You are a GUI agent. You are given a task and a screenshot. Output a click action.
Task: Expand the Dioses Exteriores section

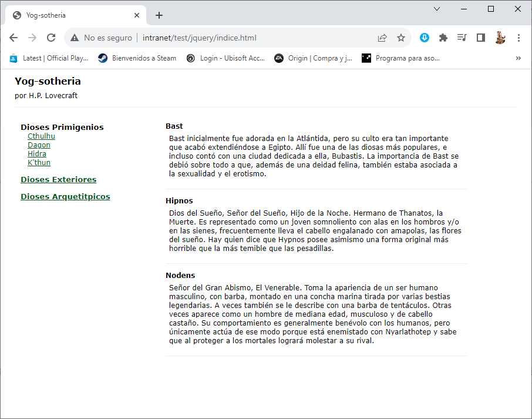pyautogui.click(x=58, y=180)
